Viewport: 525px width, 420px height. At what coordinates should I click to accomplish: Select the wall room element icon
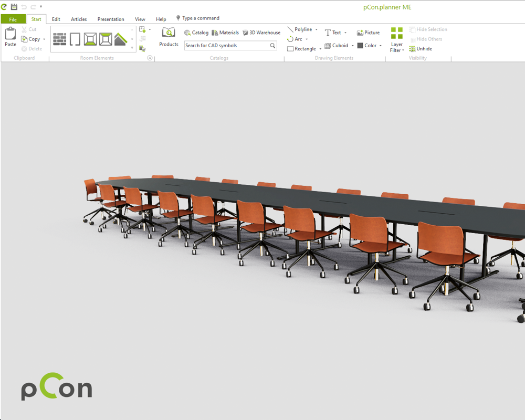[60, 39]
